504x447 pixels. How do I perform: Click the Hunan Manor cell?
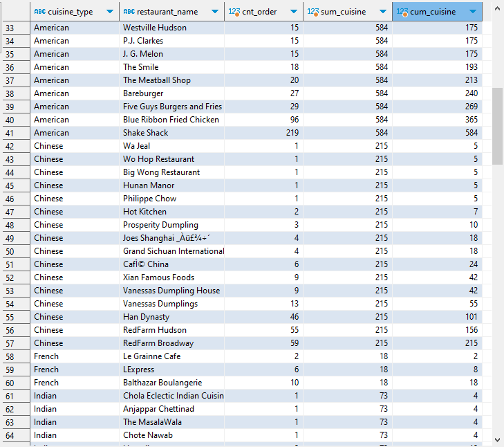[x=171, y=185]
